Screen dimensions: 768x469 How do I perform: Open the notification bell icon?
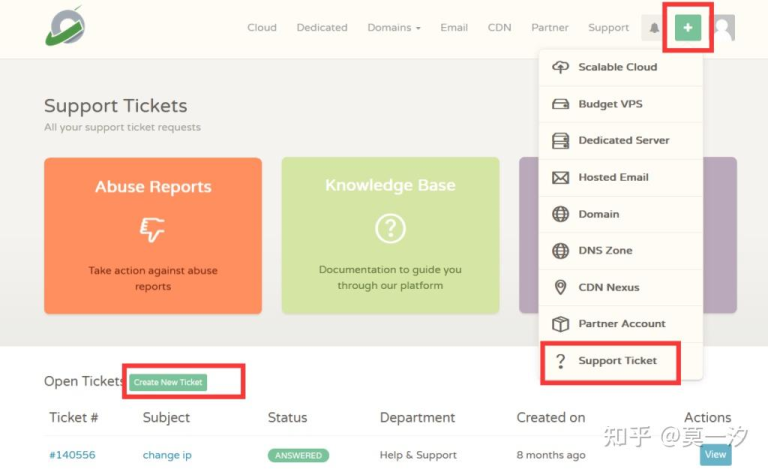(x=654, y=28)
